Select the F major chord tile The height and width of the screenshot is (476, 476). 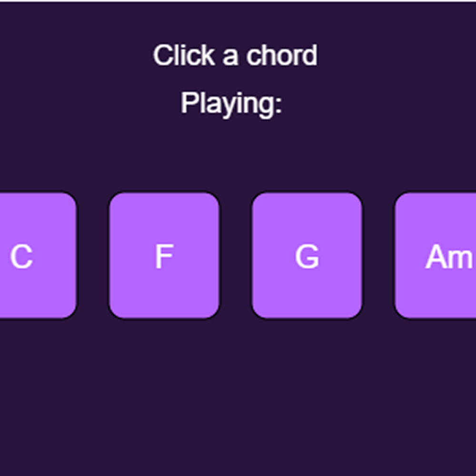click(164, 256)
